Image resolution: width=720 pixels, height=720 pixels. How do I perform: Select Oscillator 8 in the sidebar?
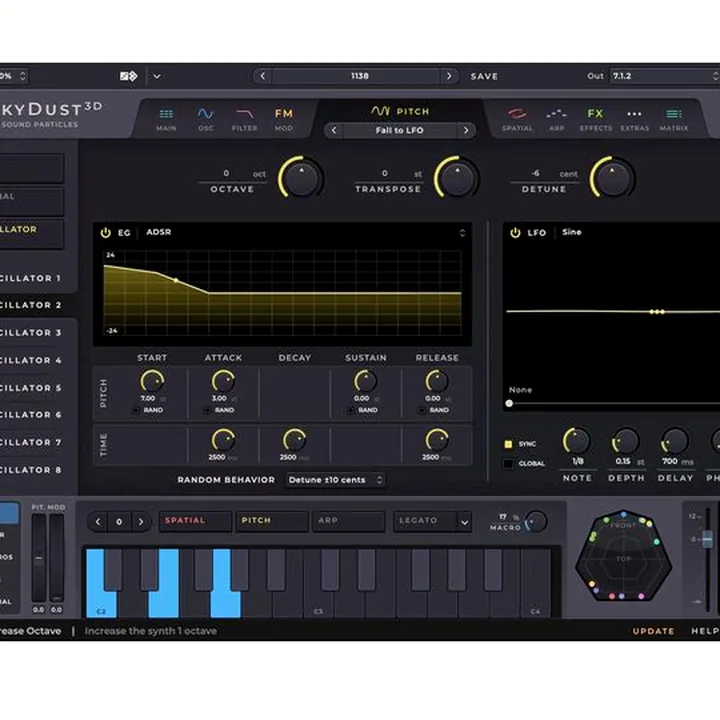(x=30, y=470)
